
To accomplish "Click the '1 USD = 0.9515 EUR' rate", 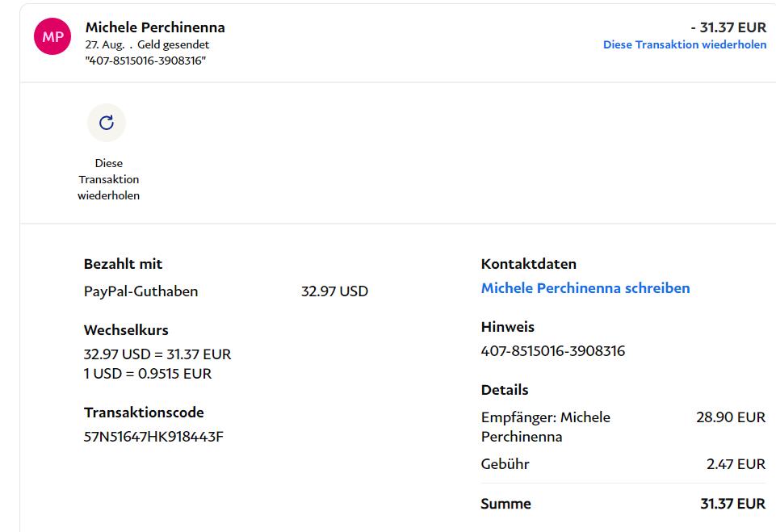I will pyautogui.click(x=148, y=374).
